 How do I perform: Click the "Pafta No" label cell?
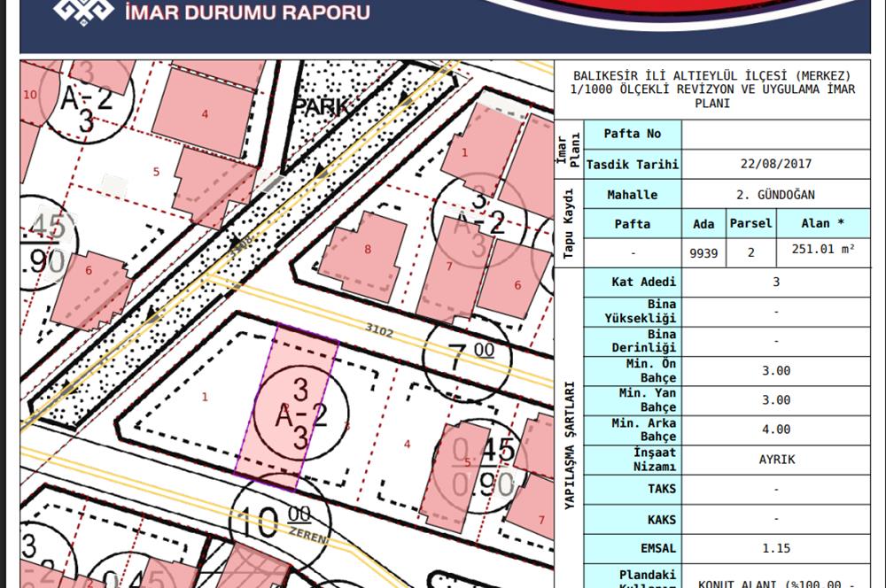pyautogui.click(x=633, y=134)
